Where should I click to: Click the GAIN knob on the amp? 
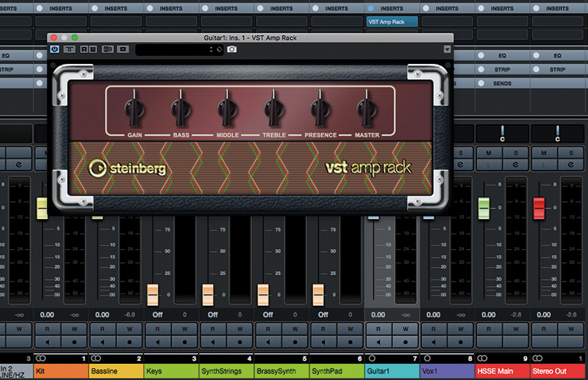click(x=135, y=110)
